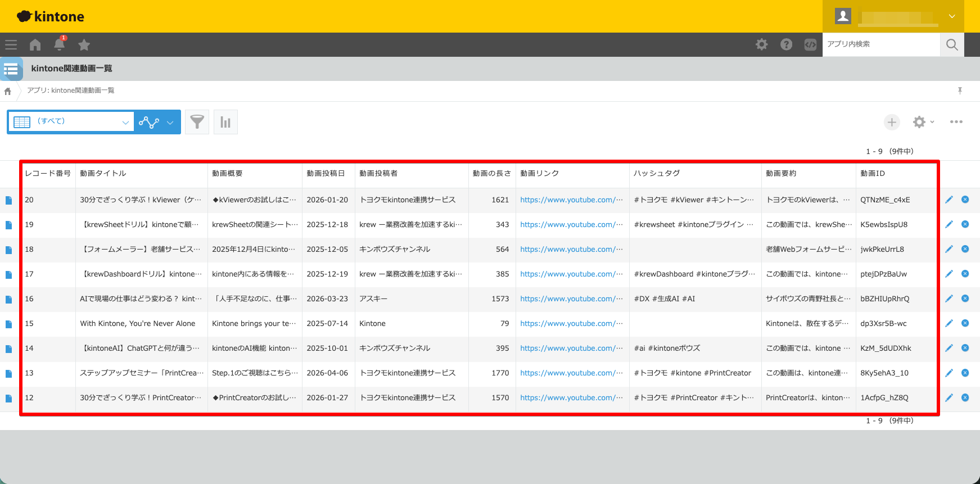
Task: Click the user avatar icon
Action: [843, 16]
